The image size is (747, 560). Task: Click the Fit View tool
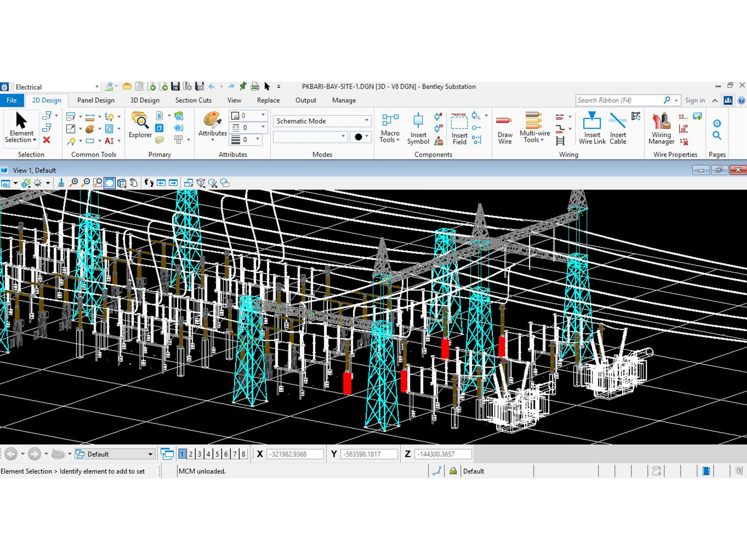pos(109,183)
